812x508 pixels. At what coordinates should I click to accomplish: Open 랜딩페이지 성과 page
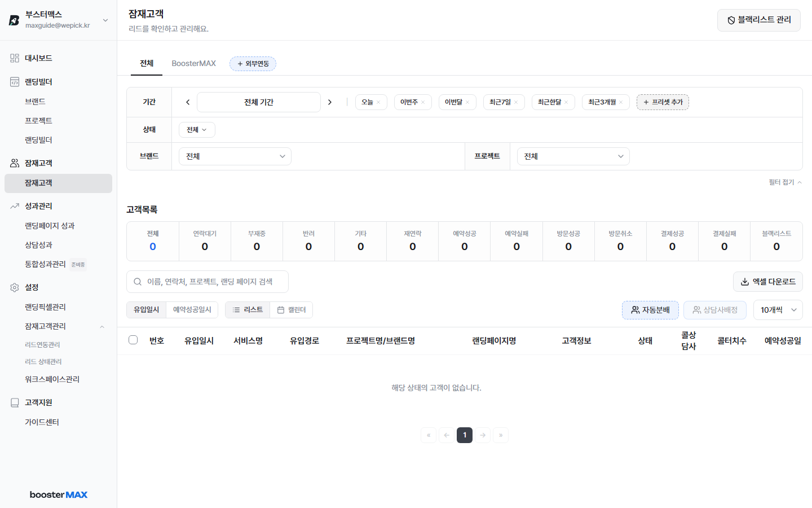[x=50, y=226]
